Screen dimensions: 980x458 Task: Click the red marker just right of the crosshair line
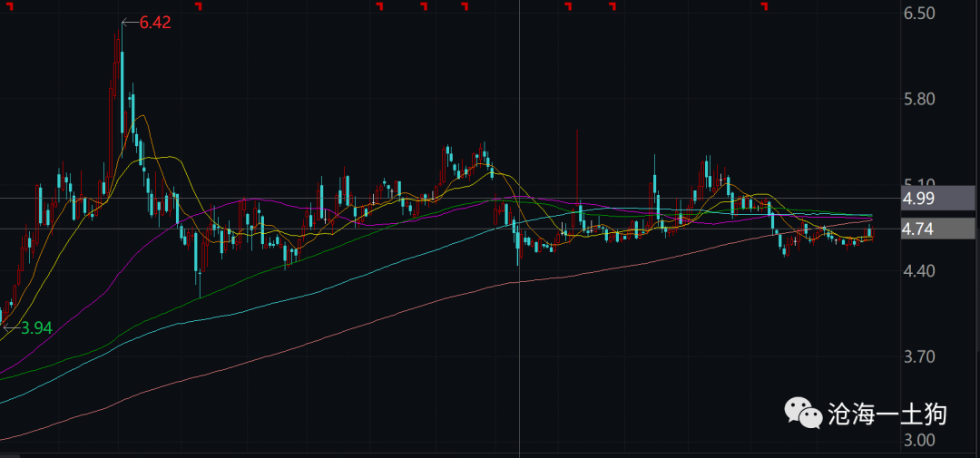coord(569,7)
